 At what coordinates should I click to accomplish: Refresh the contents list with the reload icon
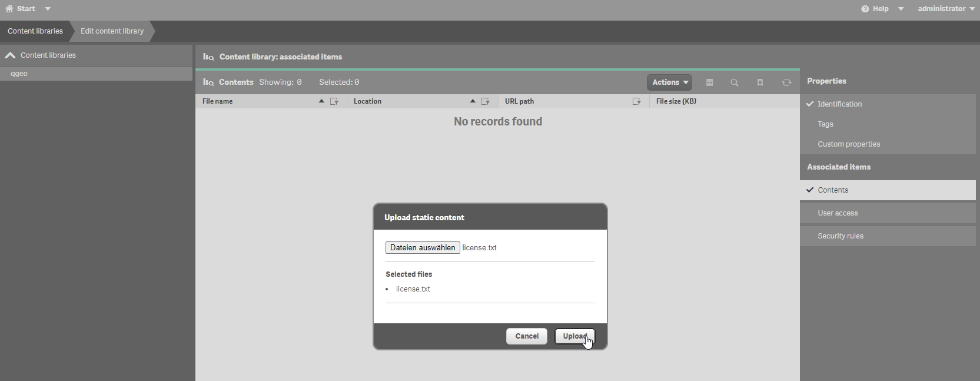[786, 82]
